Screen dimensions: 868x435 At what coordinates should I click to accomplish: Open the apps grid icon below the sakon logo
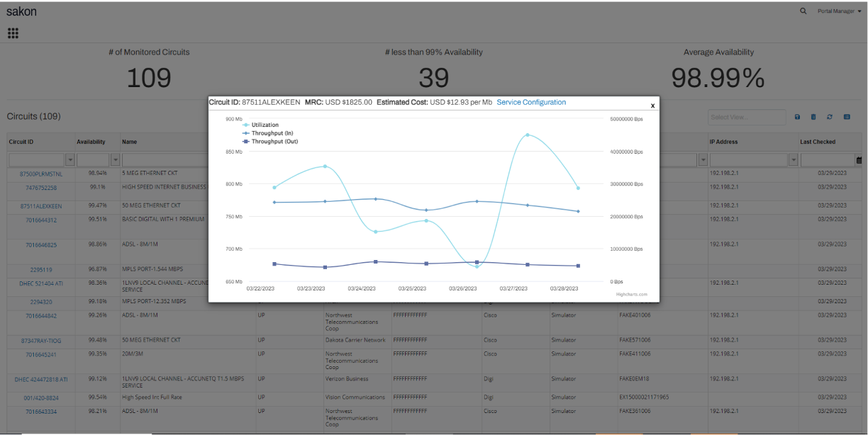coord(13,33)
